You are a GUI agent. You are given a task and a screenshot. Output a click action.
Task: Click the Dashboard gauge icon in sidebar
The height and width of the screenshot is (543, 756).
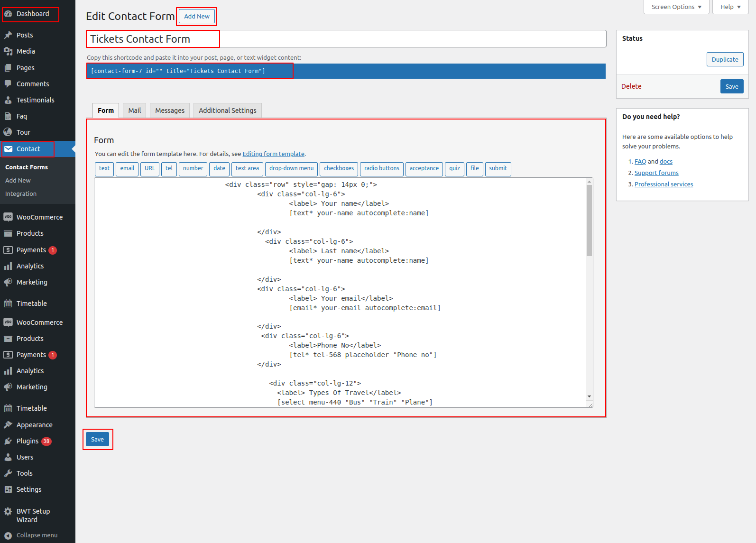[x=8, y=14]
